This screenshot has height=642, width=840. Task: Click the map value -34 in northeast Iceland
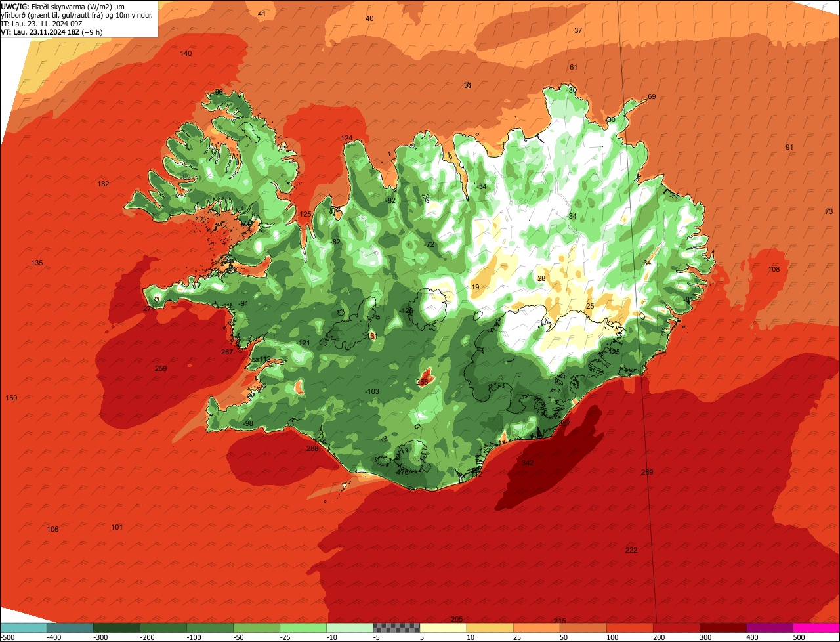[572, 216]
